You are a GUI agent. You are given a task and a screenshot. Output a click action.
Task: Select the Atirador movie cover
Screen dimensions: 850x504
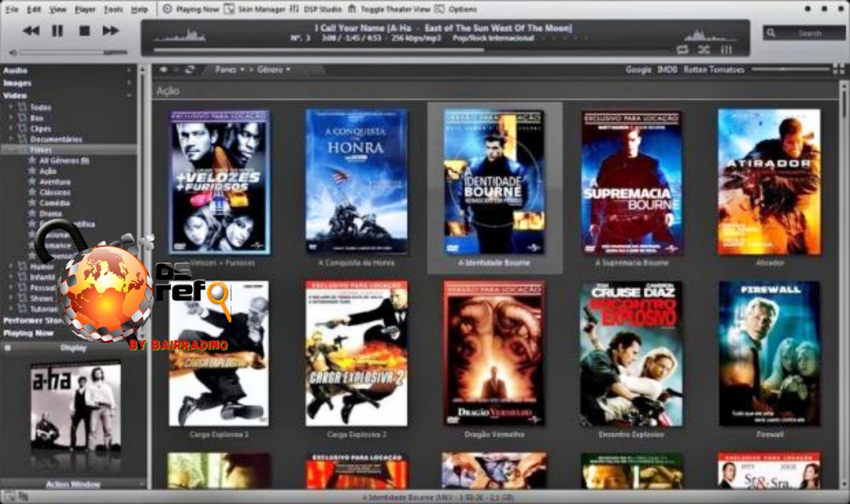[x=769, y=182]
